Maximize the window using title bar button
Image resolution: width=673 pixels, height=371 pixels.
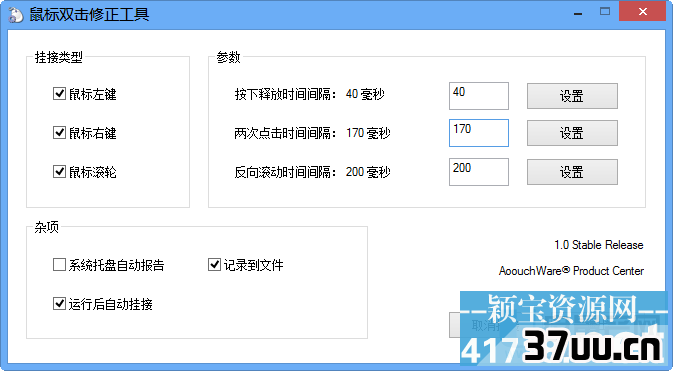tap(605, 12)
